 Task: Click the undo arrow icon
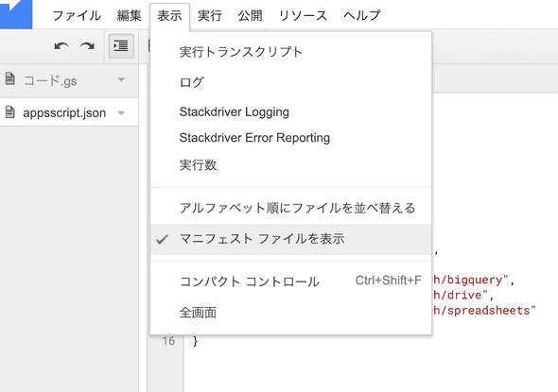(x=61, y=46)
